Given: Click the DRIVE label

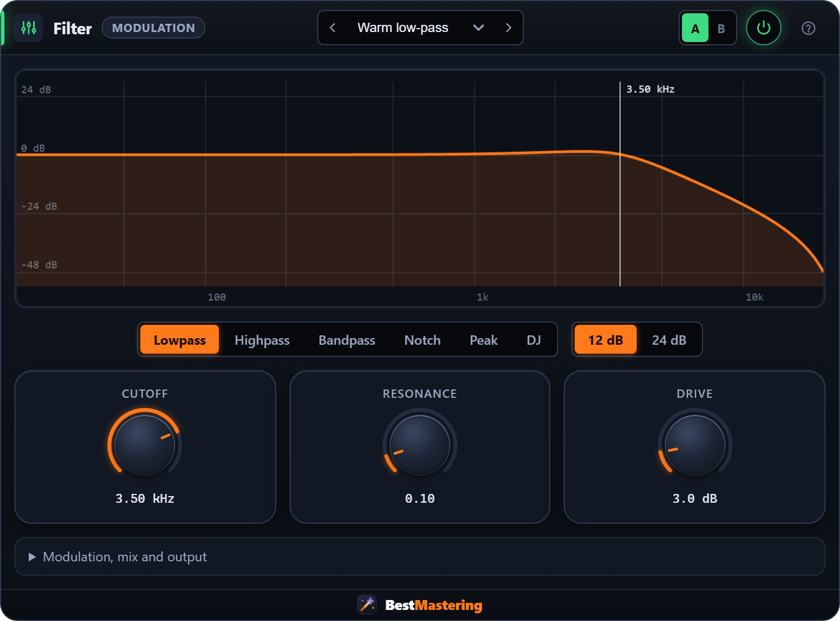Looking at the screenshot, I should pos(695,394).
